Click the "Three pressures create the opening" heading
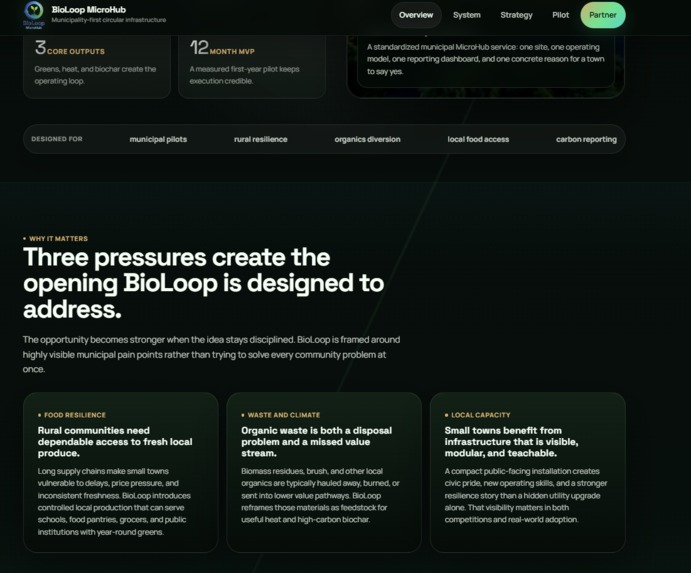The width and height of the screenshot is (691, 573). click(204, 283)
